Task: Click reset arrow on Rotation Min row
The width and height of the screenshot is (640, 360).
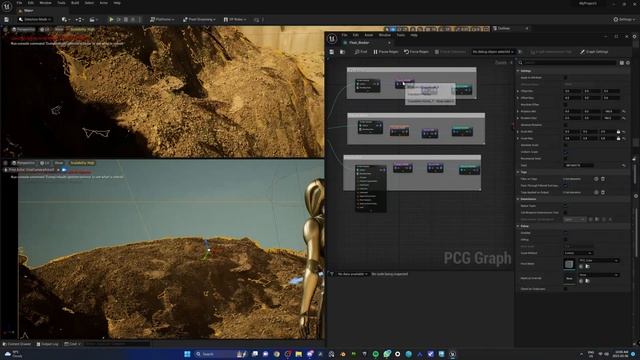Action: coord(624,111)
